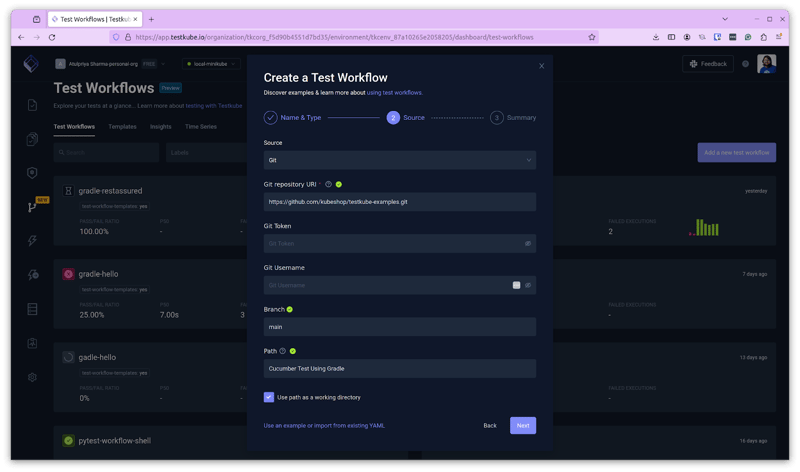Open the Test Suites icon in the sidebar
Image resolution: width=800 pixels, height=472 pixels.
click(32, 139)
